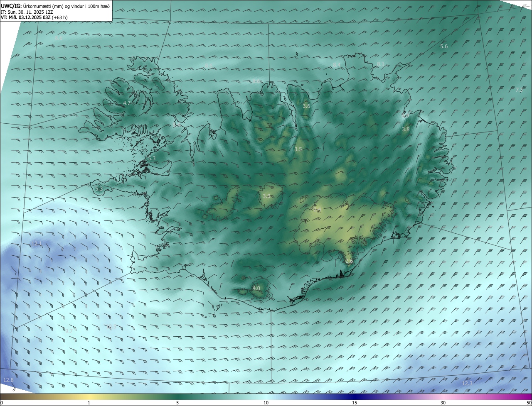Click the 3.0 value on the glacier
The height and width of the screenshot is (406, 532).
[266, 196]
